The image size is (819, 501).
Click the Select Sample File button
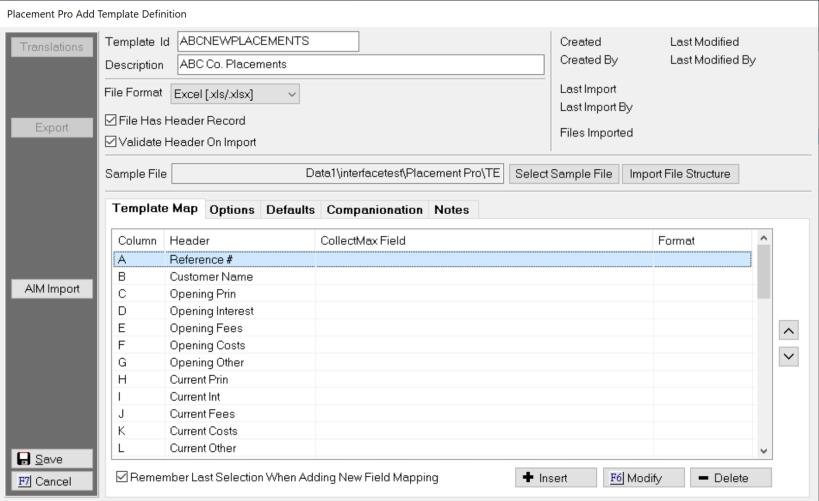[564, 174]
